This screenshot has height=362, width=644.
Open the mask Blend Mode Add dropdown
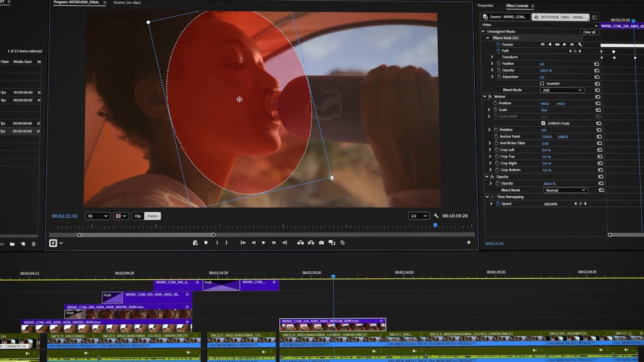point(562,90)
